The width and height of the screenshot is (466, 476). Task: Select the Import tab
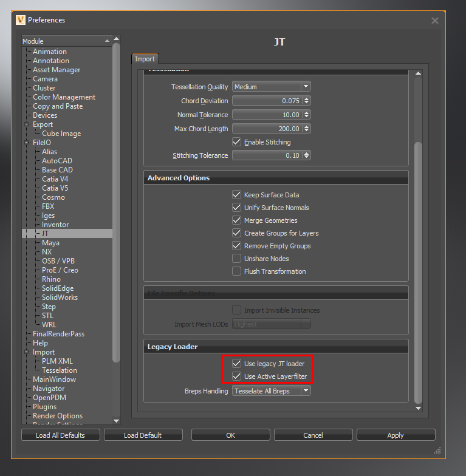point(145,59)
